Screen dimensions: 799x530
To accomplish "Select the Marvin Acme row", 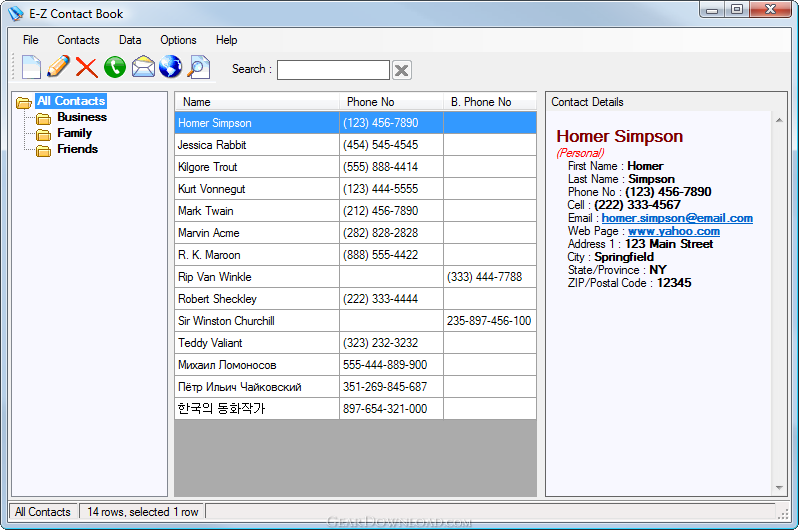I will 355,232.
